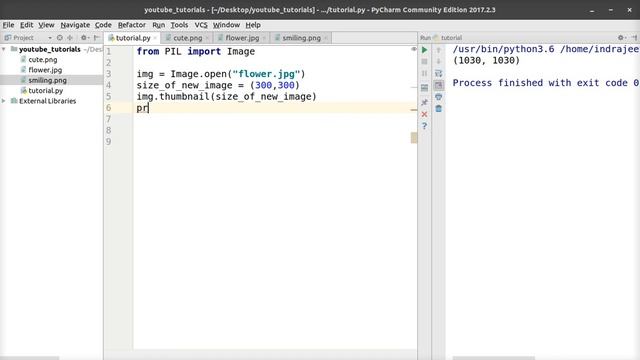Clear all console output with trash icon
Viewport: 640px width, 360px height.
[x=439, y=109]
